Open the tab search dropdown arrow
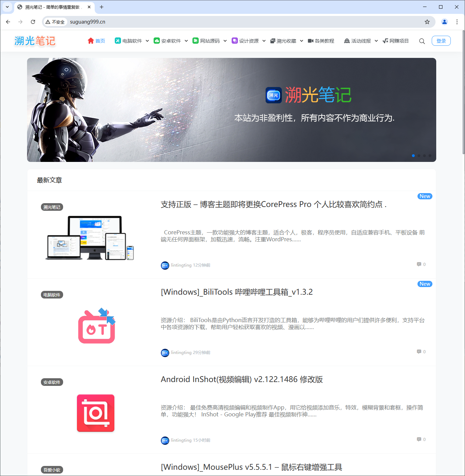 point(7,7)
